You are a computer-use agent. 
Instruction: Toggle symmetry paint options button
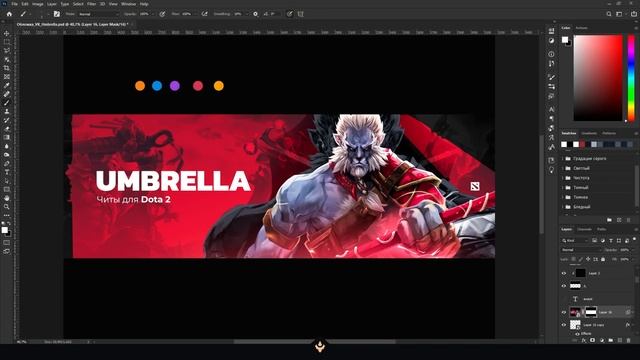[300, 14]
